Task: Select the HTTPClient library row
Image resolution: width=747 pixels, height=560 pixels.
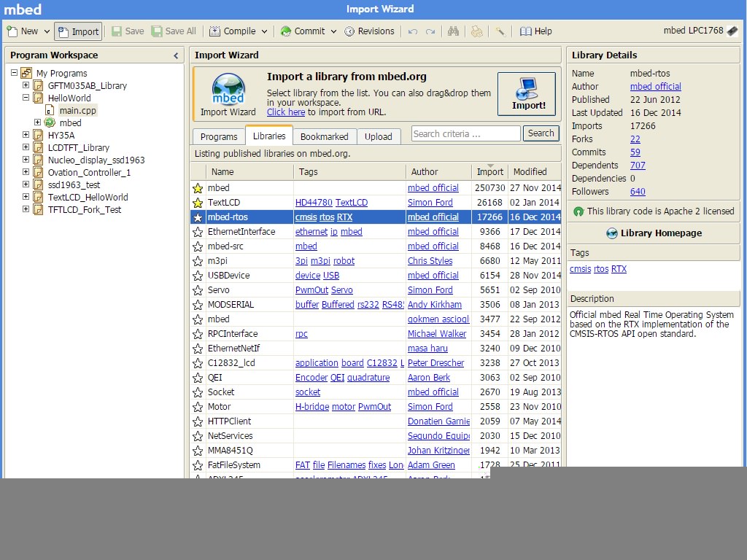Action: pyautogui.click(x=376, y=421)
